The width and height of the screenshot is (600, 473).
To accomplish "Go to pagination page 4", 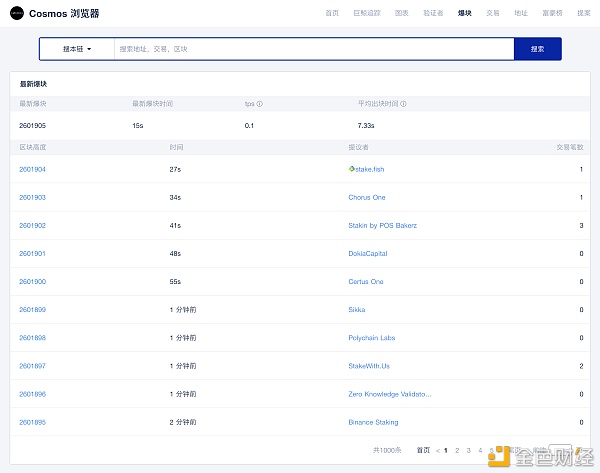I will coord(480,451).
